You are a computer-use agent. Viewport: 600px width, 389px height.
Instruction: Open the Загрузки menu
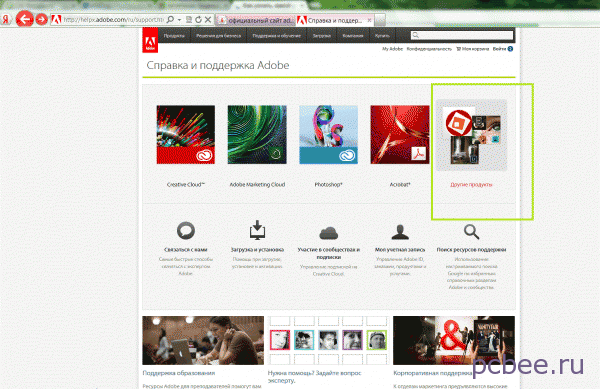pos(321,36)
